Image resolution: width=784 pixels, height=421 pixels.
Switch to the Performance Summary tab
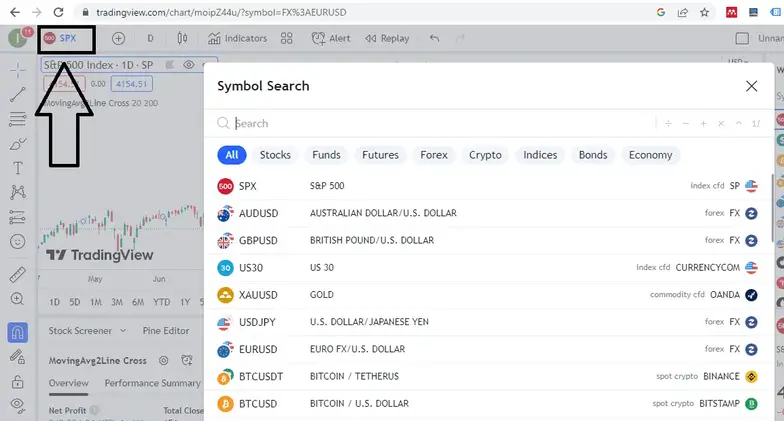[152, 383]
